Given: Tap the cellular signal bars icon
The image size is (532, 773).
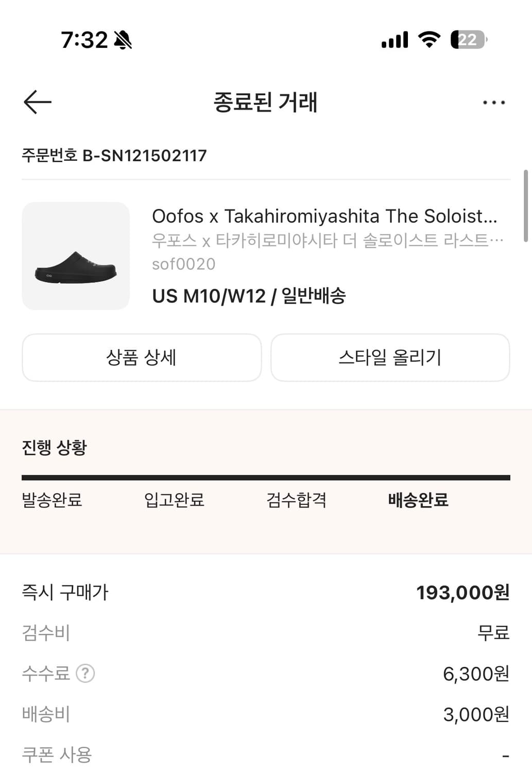Looking at the screenshot, I should tap(394, 40).
